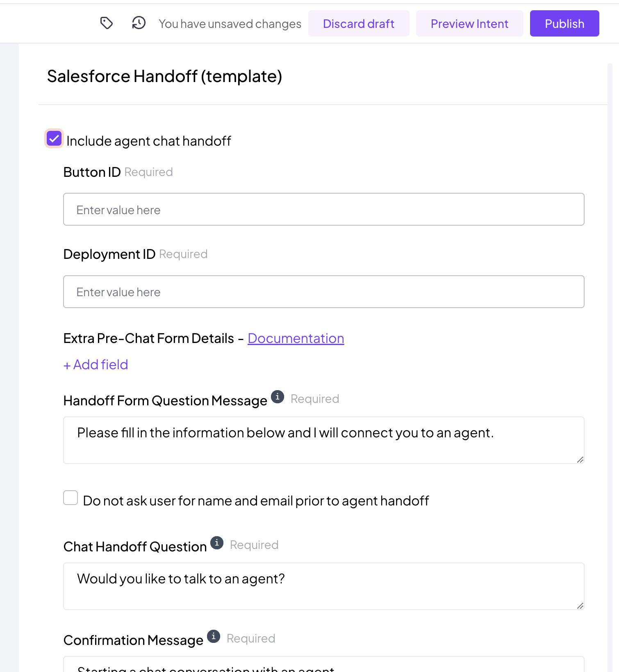
Task: Click info icon beside Chat Handoff Question
Action: [x=217, y=543]
